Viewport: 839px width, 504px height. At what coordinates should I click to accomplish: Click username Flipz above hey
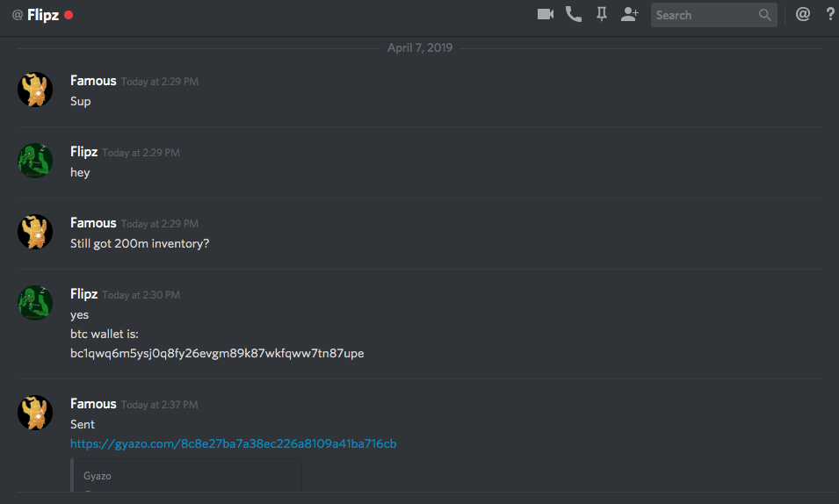84,152
